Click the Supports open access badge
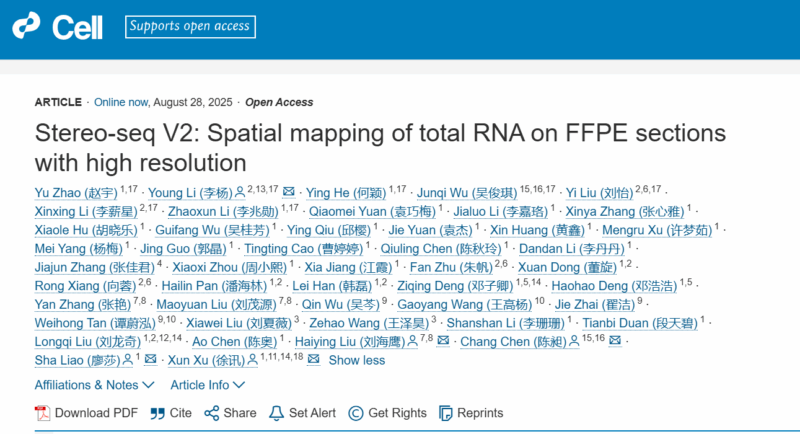Screen dimensions: 800x434 coord(190,27)
